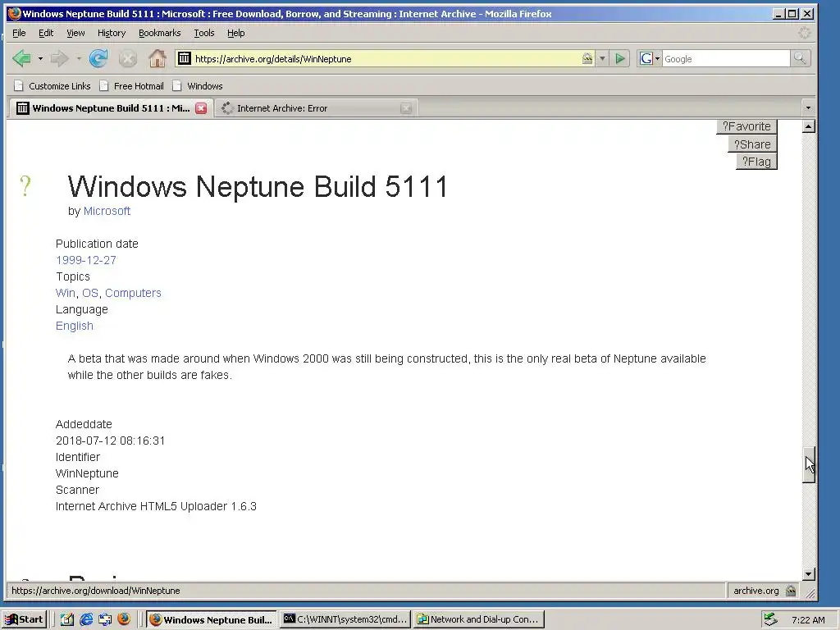Open the Home page icon
The image size is (840, 630).
tap(157, 58)
